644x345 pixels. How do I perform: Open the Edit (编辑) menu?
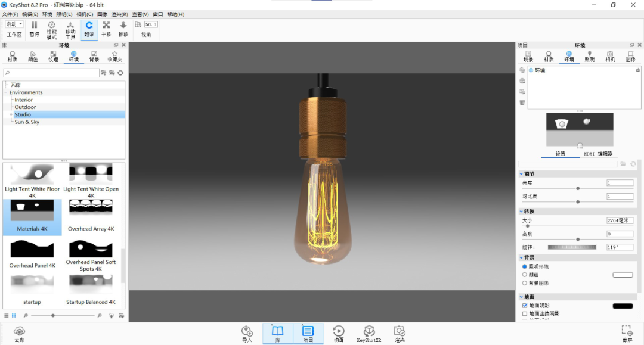(30, 14)
